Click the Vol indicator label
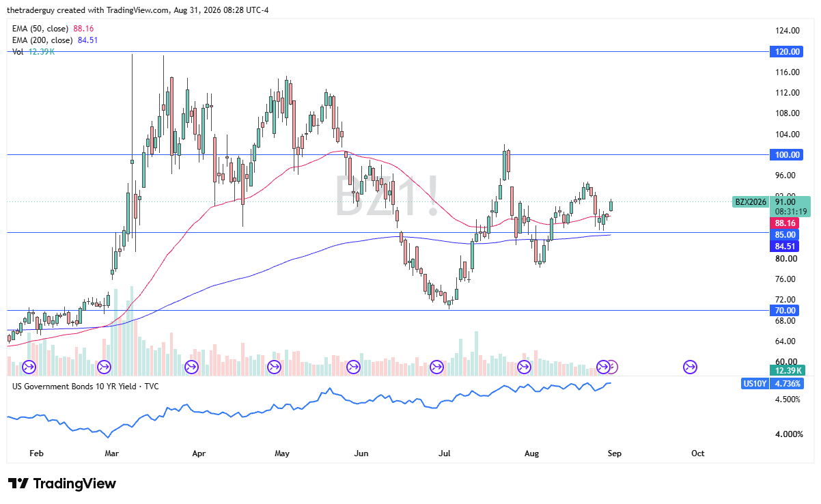821x504 pixels. [x=18, y=51]
